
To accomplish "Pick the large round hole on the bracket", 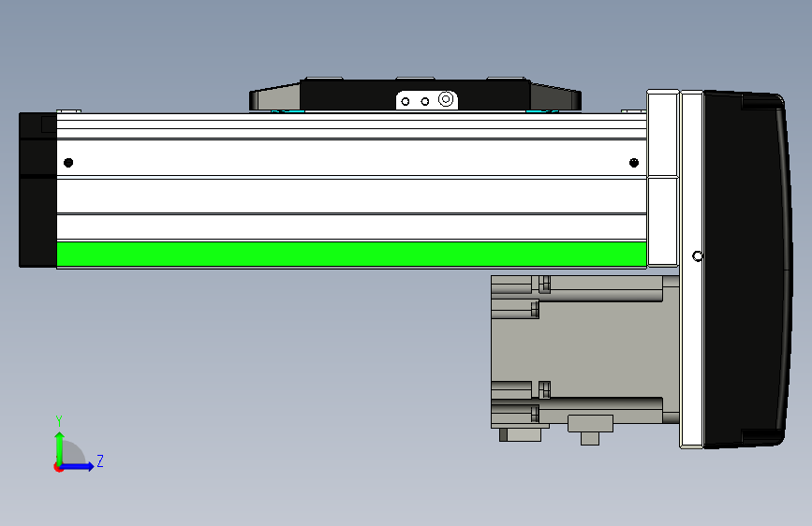I will pyautogui.click(x=446, y=99).
